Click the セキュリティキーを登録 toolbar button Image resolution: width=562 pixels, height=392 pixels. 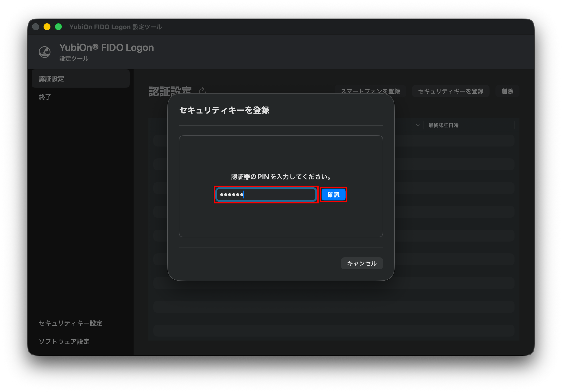coord(451,91)
